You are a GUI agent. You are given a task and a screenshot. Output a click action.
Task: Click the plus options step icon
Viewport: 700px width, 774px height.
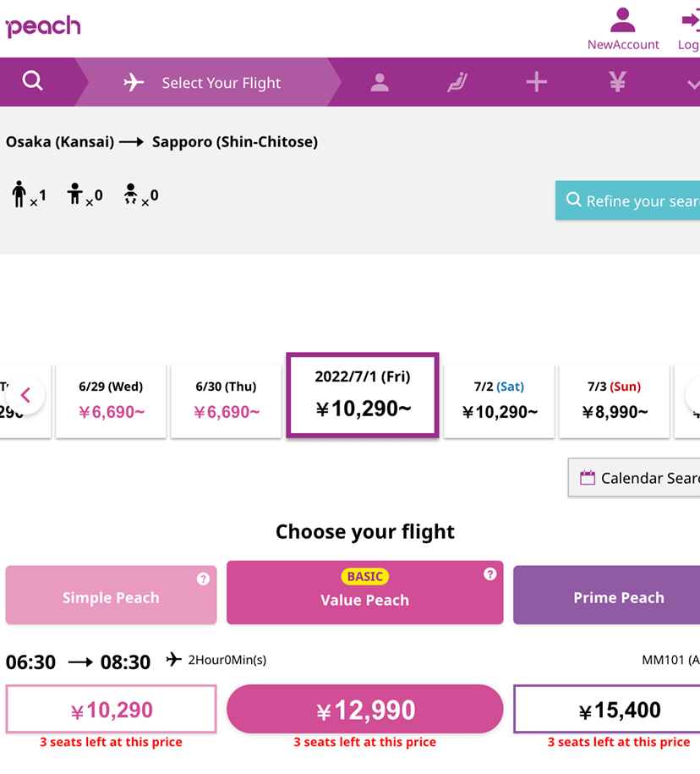[x=536, y=82]
